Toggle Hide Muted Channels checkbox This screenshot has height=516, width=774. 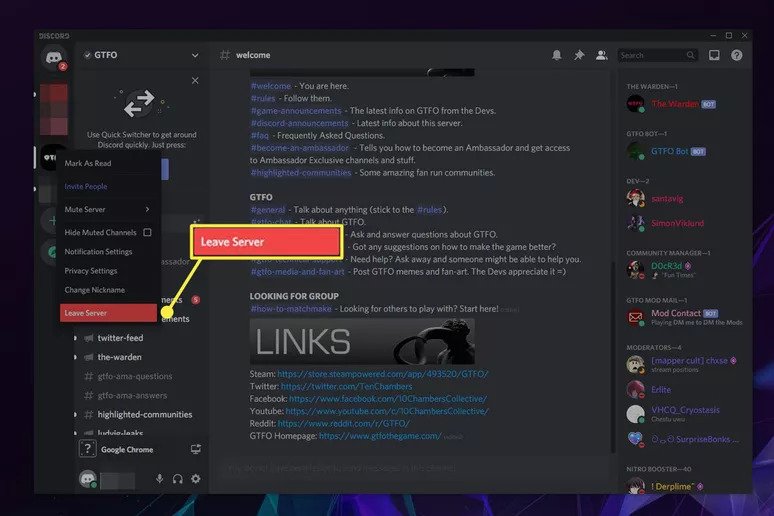coord(147,232)
